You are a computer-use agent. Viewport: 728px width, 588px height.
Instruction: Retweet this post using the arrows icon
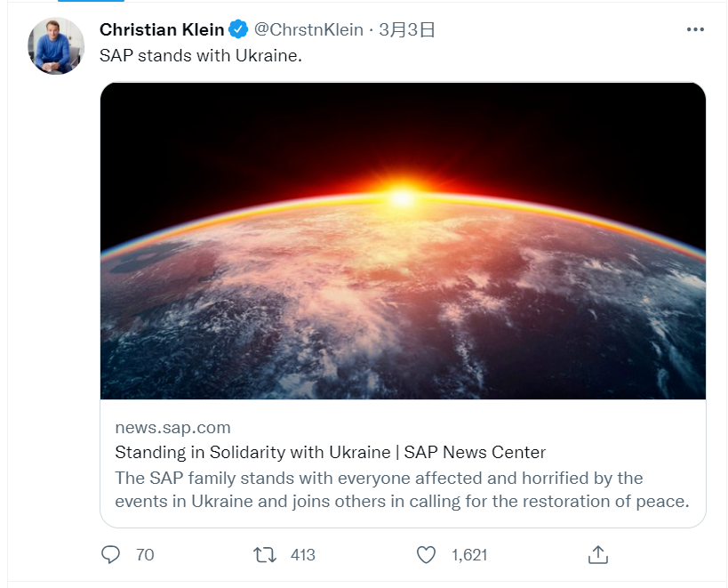265,554
